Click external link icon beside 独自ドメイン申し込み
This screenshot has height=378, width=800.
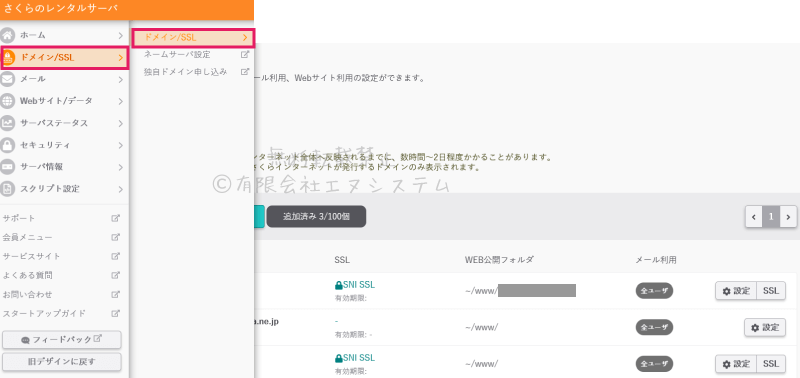[245, 72]
